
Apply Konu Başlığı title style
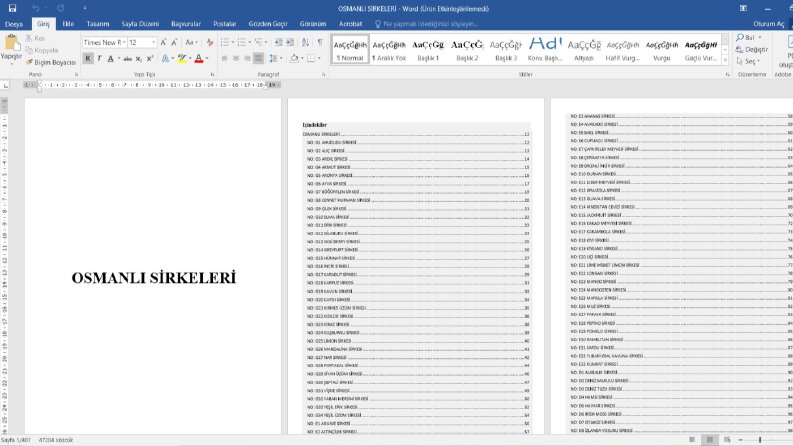click(x=545, y=50)
